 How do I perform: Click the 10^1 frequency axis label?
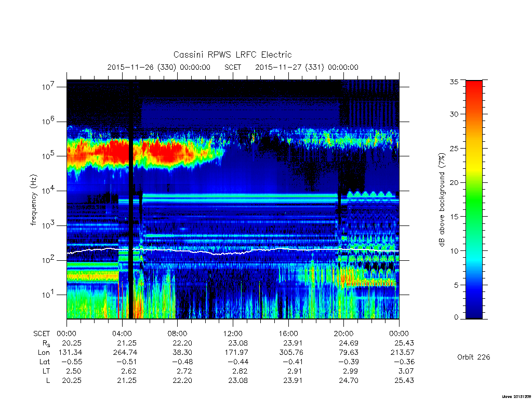tap(48, 294)
